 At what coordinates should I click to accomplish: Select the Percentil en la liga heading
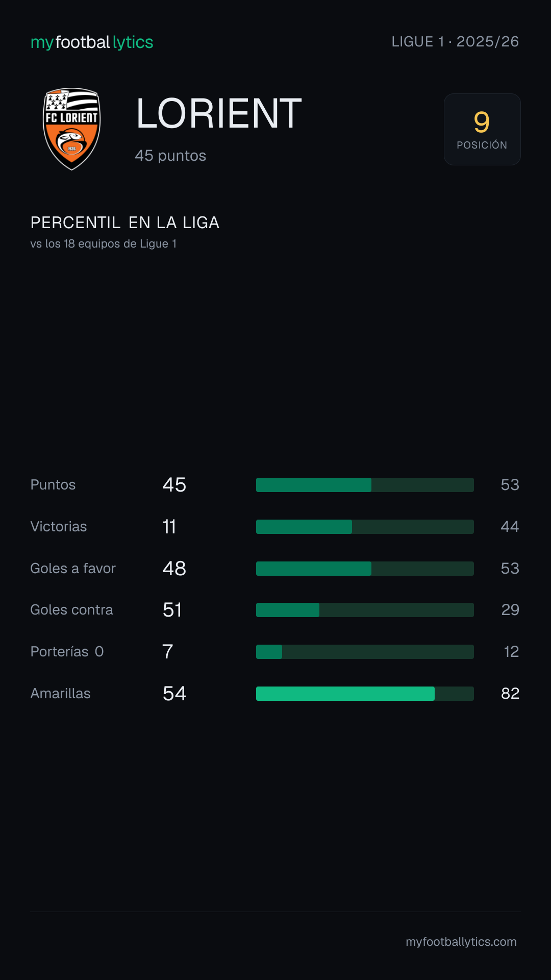click(125, 223)
